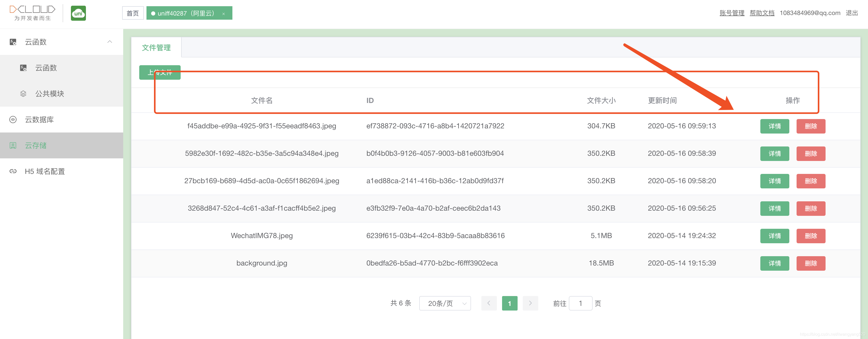The width and height of the screenshot is (868, 339).
Task: Click 删除 for 5982e30f-1692 file
Action: pyautogui.click(x=811, y=154)
